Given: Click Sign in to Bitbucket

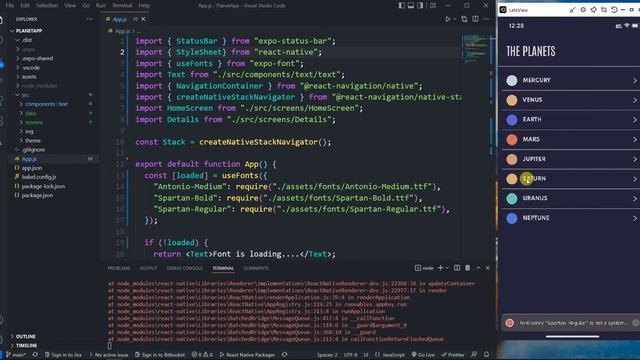Looking at the screenshot, I should (160, 355).
